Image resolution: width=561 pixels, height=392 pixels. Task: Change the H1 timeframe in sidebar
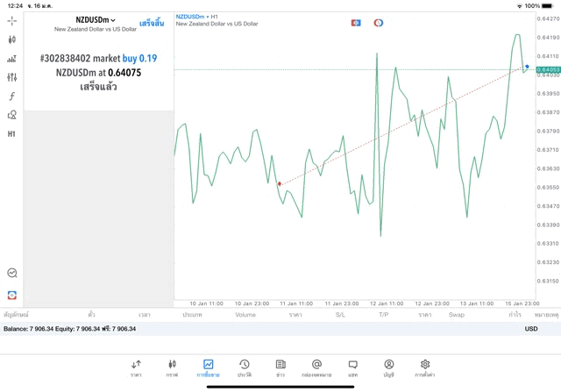click(x=11, y=134)
